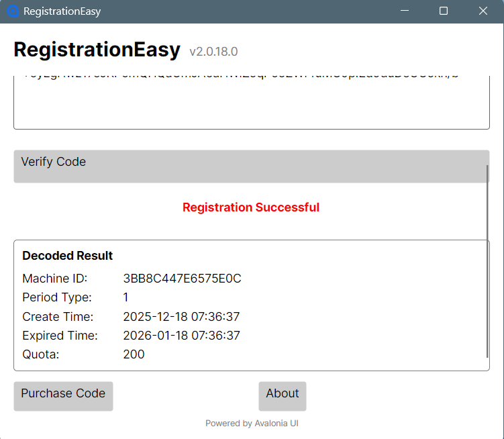Maximize the RegistrationEasy window
Screen dimensions: 504x439
click(x=444, y=11)
